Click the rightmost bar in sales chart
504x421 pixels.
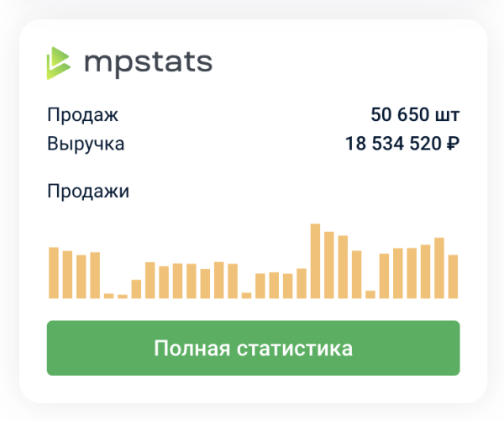tap(453, 276)
